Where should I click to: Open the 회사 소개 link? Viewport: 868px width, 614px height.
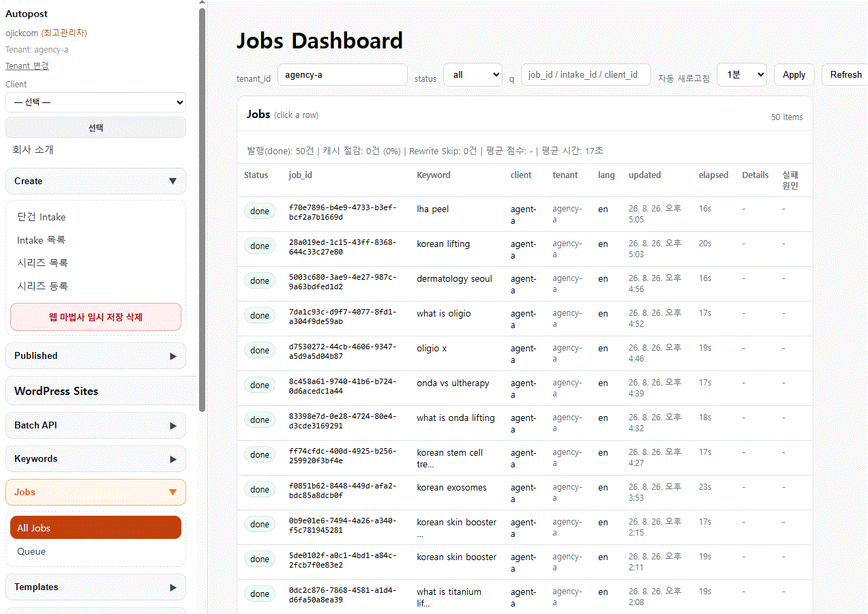(33, 149)
